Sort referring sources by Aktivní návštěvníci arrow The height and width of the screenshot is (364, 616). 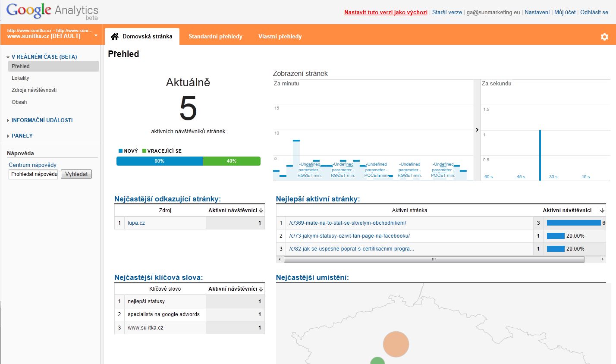[261, 210]
